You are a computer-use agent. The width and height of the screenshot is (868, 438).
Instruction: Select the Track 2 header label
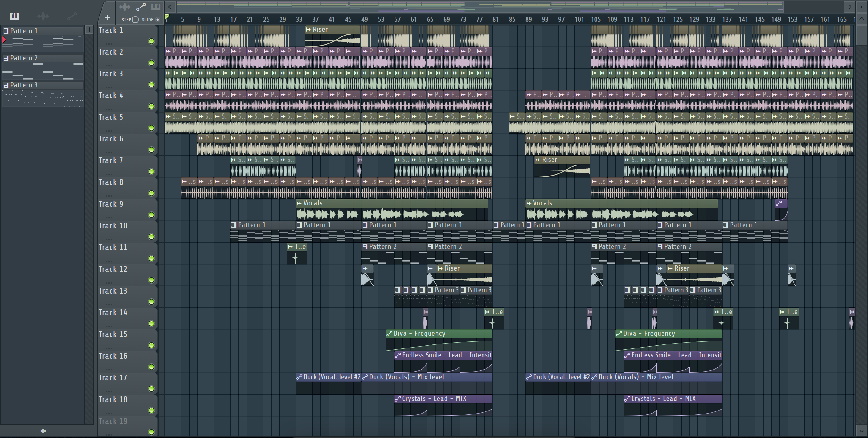coord(111,52)
